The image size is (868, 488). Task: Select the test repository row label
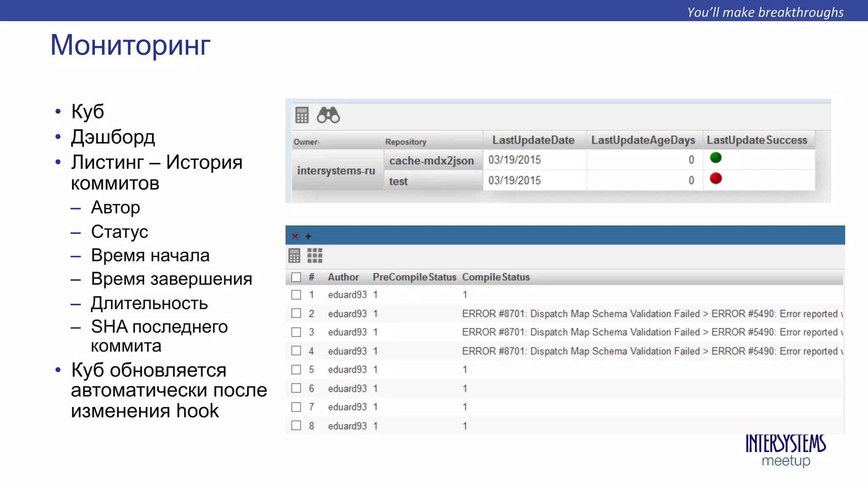pyautogui.click(x=398, y=181)
